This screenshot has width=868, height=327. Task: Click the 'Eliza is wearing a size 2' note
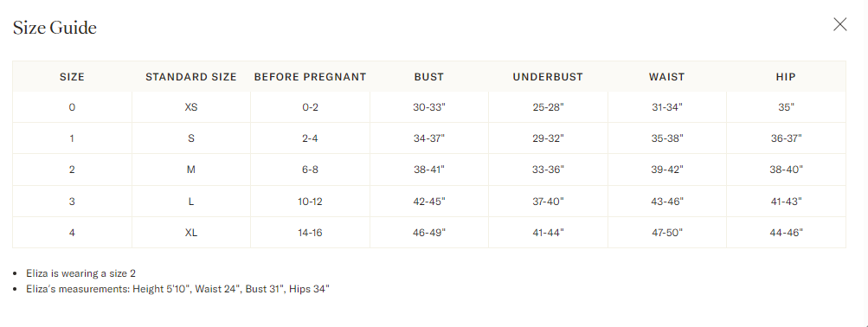pos(80,273)
